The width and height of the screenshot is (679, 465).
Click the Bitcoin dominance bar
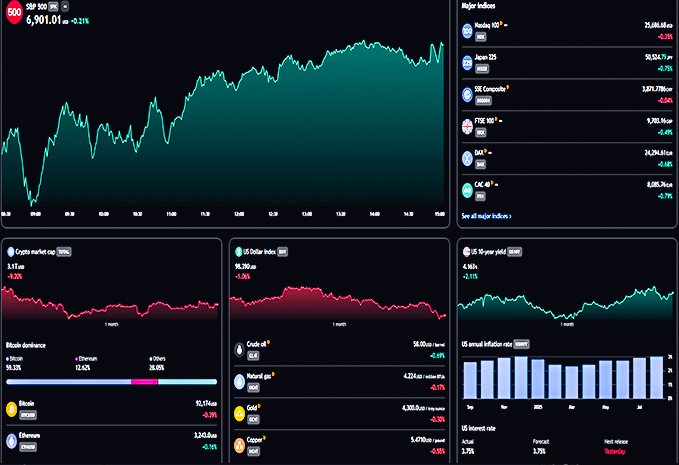point(110,382)
